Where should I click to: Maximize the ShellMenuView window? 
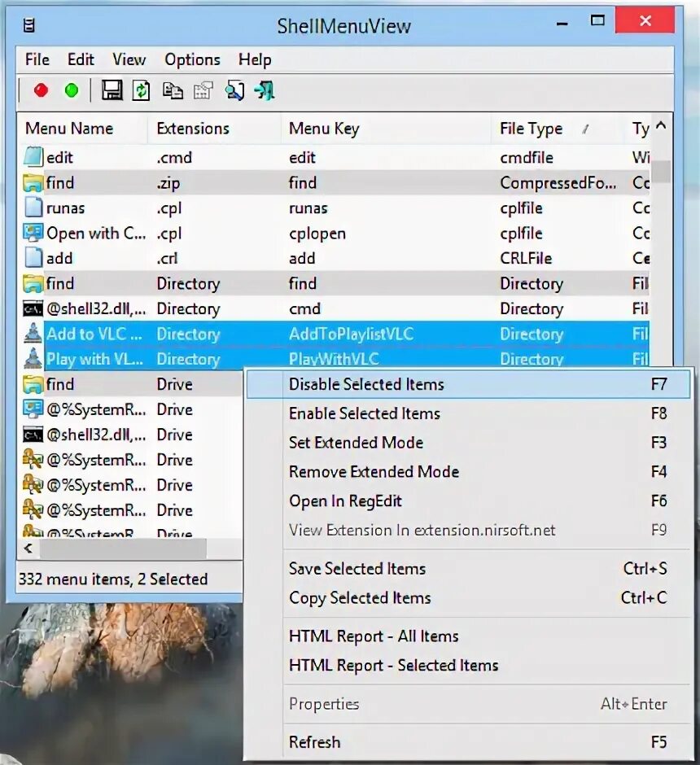coord(597,21)
